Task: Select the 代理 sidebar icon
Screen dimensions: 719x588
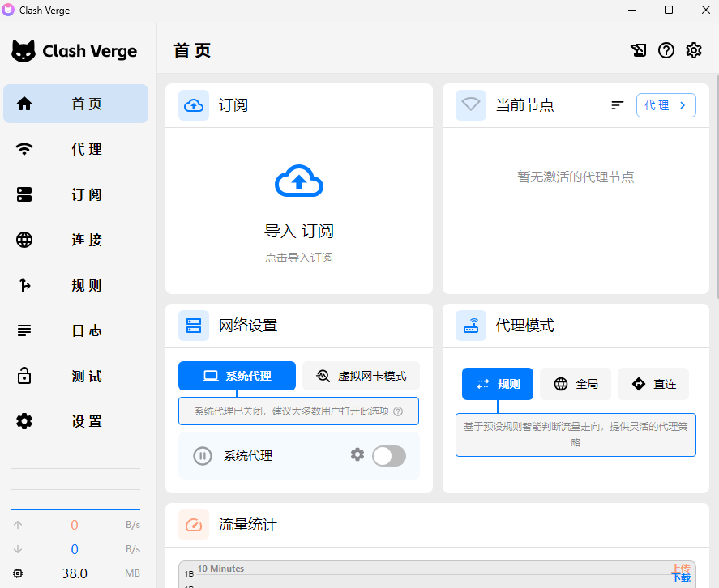Action: click(24, 149)
